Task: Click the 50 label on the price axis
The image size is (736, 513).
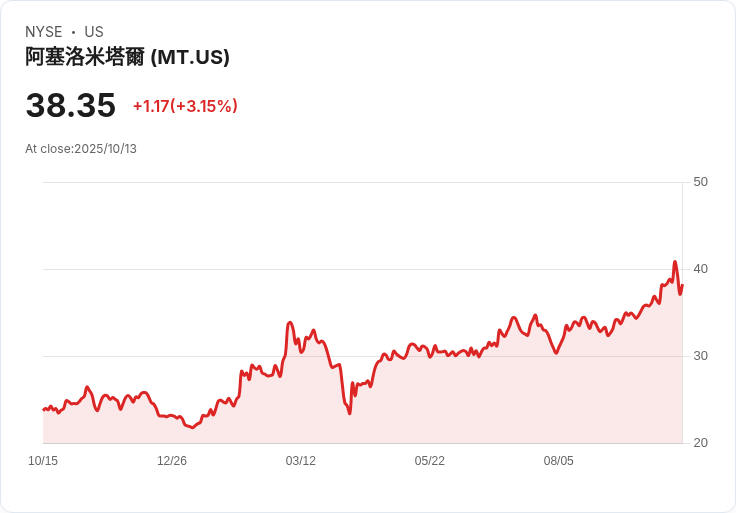Action: [701, 182]
